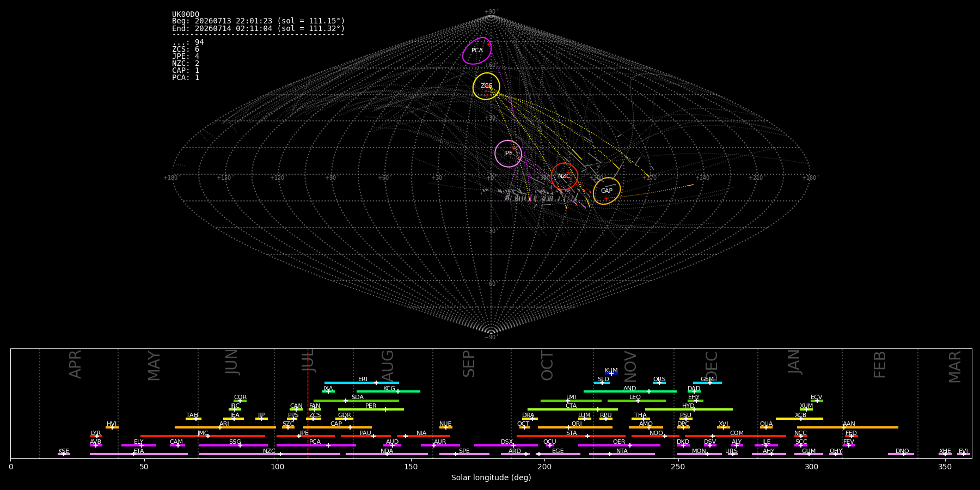Click the EVI shower bar

963,454
